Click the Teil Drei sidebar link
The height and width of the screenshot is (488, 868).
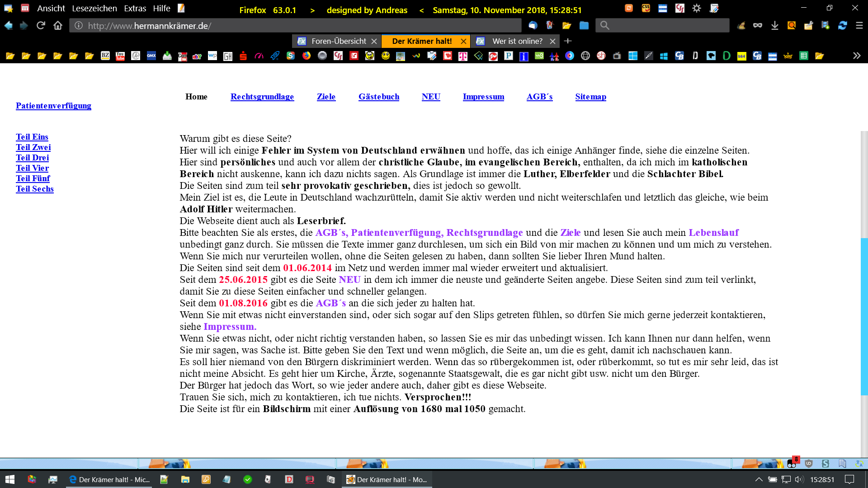32,158
